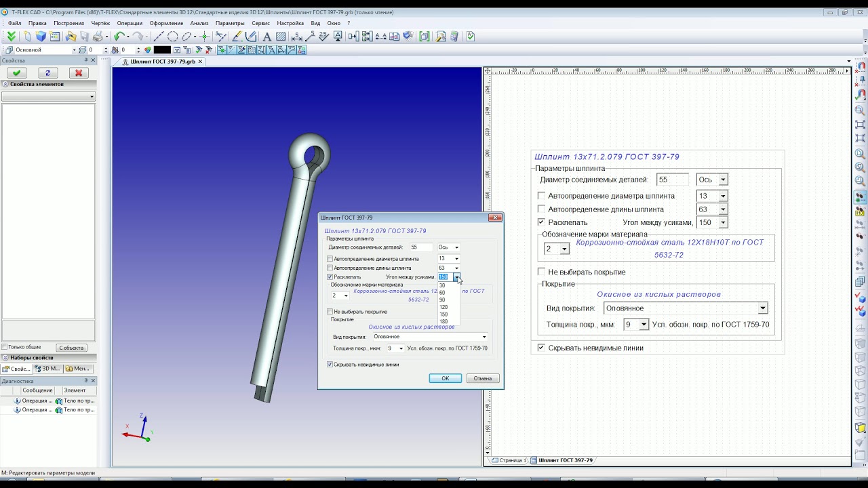Open cotter length dropdown showing 63 in dialog
Screen dimensions: 868x488
[x=457, y=268]
